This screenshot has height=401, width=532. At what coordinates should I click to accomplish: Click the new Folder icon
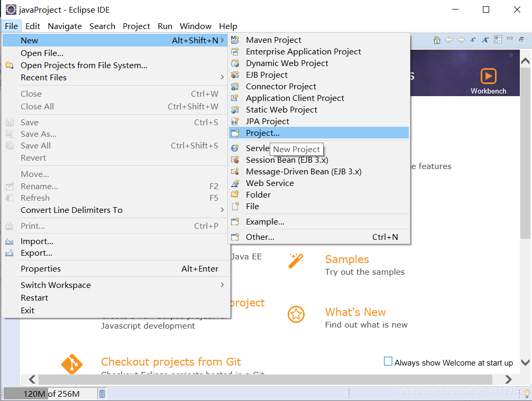click(235, 194)
